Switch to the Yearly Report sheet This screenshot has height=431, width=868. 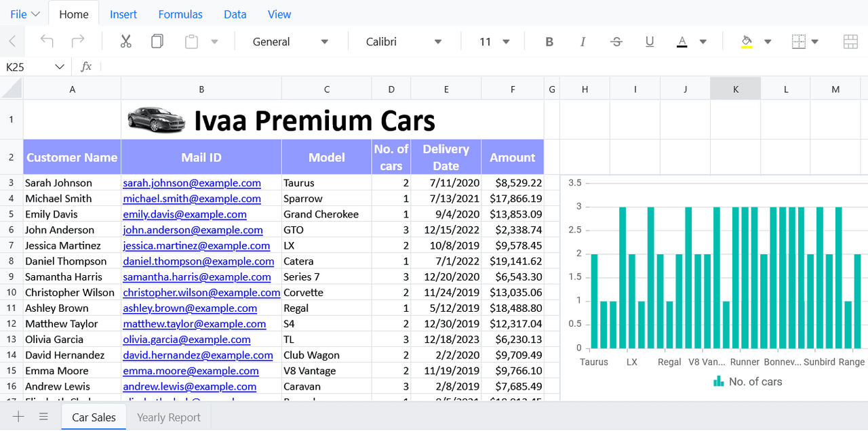(x=169, y=417)
